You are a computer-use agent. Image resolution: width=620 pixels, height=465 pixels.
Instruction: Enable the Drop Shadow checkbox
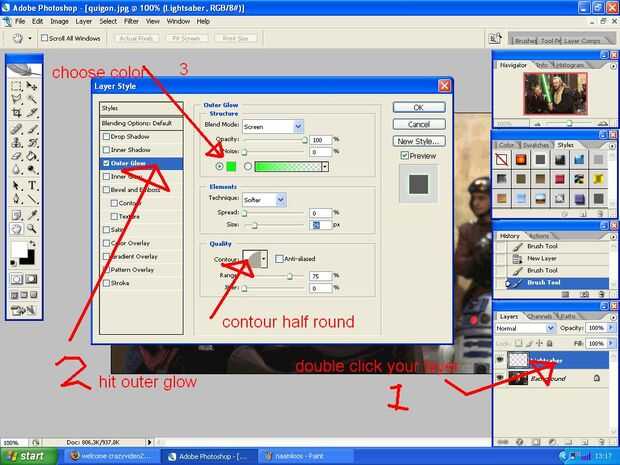[106, 136]
